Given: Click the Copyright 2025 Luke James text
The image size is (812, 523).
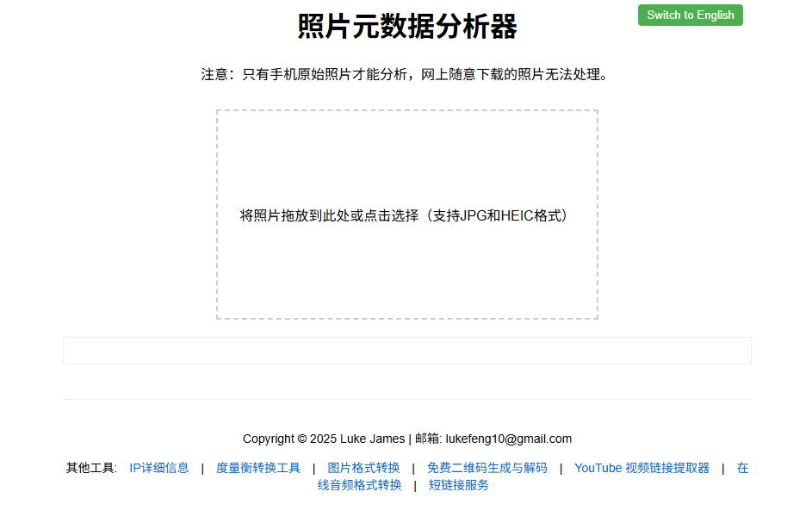Looking at the screenshot, I should pos(324,439).
